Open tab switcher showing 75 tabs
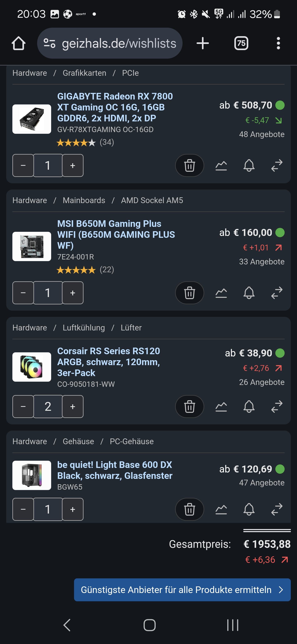This screenshot has height=644, width=297. pyautogui.click(x=241, y=43)
